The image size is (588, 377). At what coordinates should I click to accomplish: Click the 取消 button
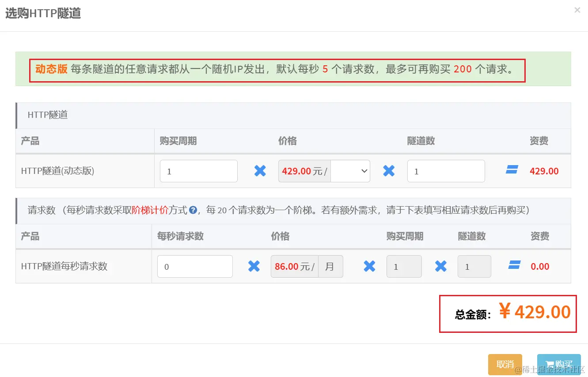(505, 364)
